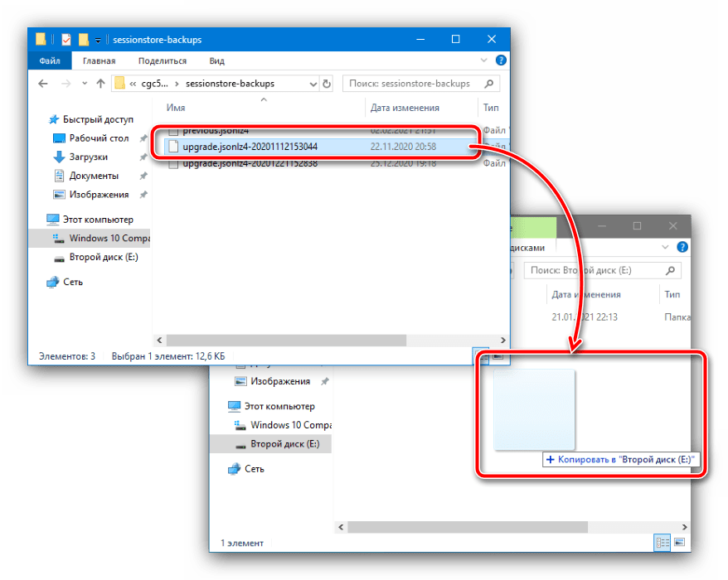
Task: Open Help via the blue question mark
Action: tap(501, 60)
